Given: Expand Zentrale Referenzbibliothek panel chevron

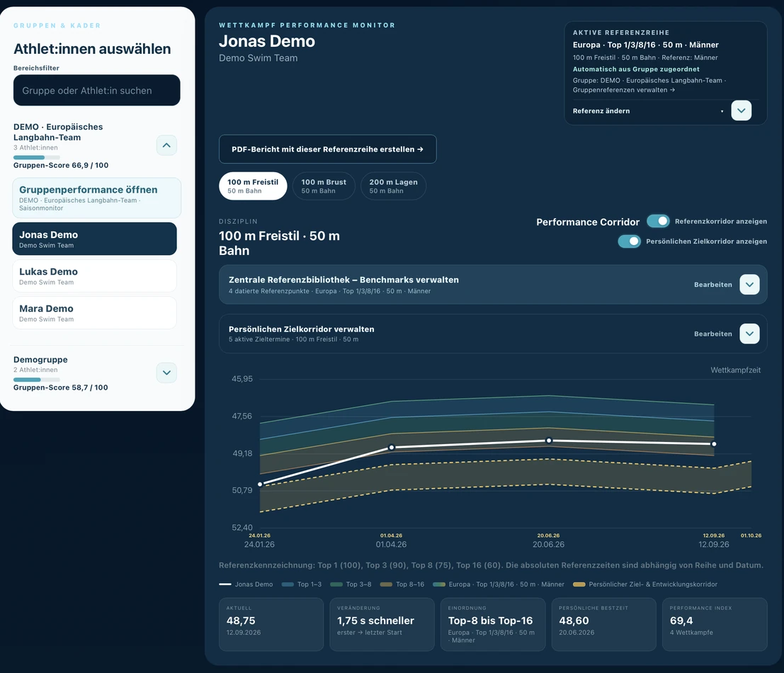Looking at the screenshot, I should point(749,285).
